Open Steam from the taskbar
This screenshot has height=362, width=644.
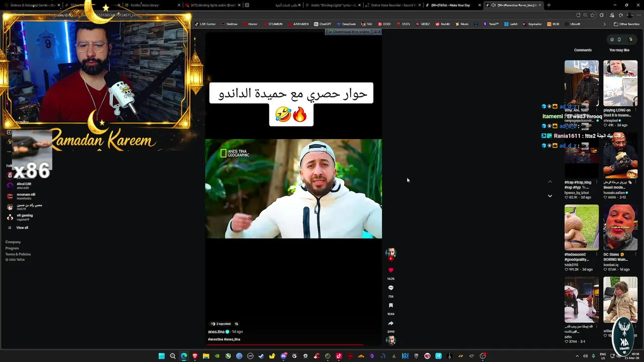pos(261,356)
